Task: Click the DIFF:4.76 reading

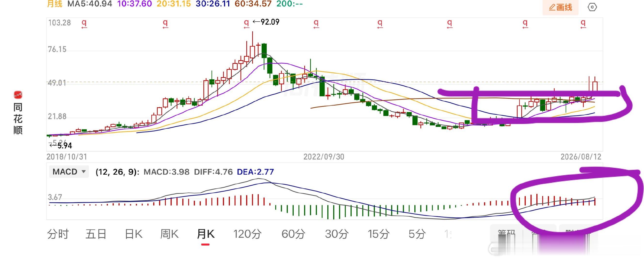Action: point(214,172)
